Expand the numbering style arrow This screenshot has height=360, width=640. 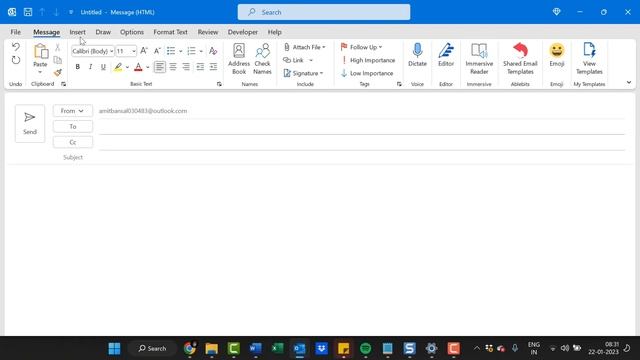[201, 51]
